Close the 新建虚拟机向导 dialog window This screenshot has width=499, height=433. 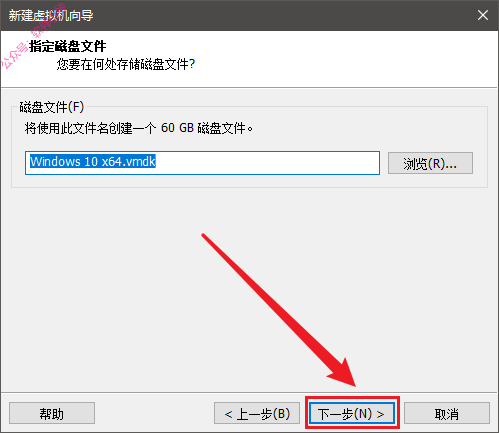pyautogui.click(x=483, y=15)
